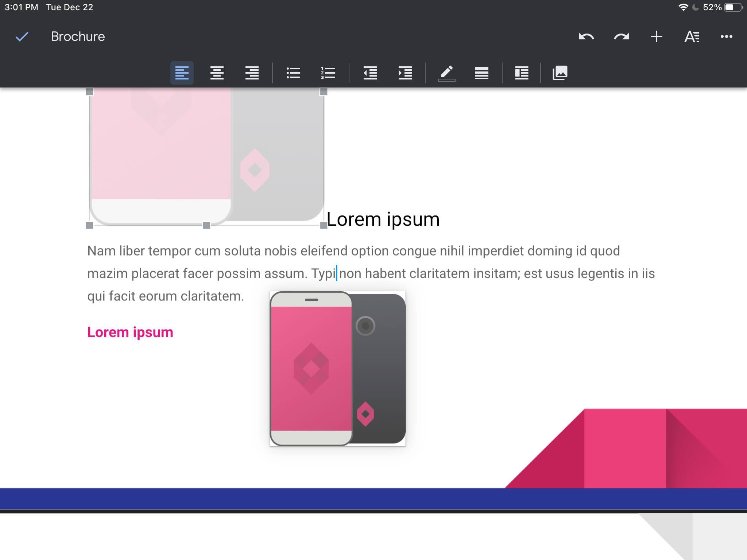Click the numbered list icon
The image size is (747, 560).
click(x=329, y=72)
